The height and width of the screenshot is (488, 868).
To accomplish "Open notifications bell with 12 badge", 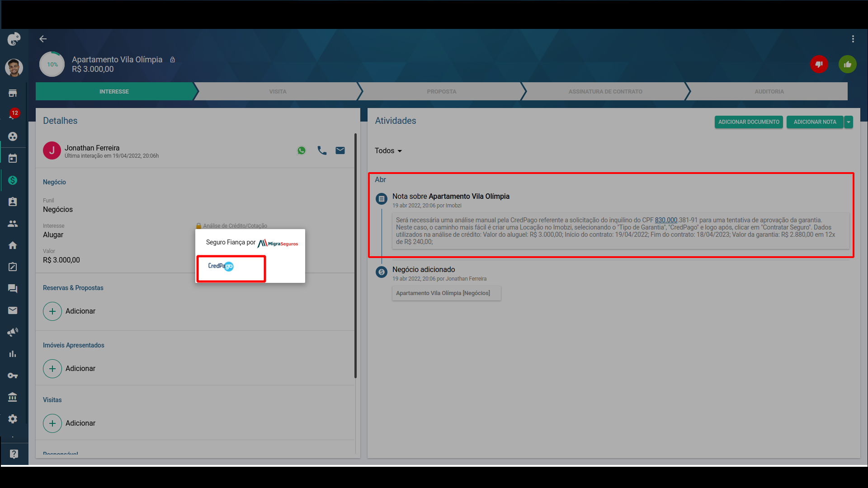I will [13, 114].
